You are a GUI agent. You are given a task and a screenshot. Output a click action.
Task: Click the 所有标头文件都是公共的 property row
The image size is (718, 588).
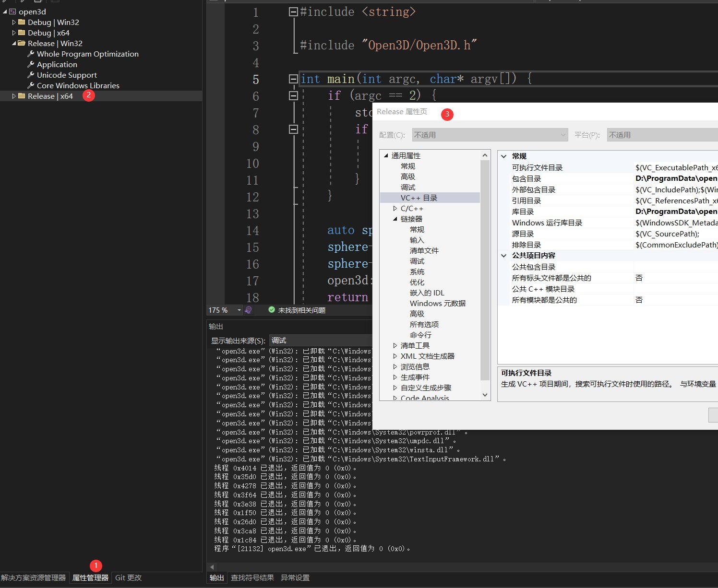click(x=608, y=278)
